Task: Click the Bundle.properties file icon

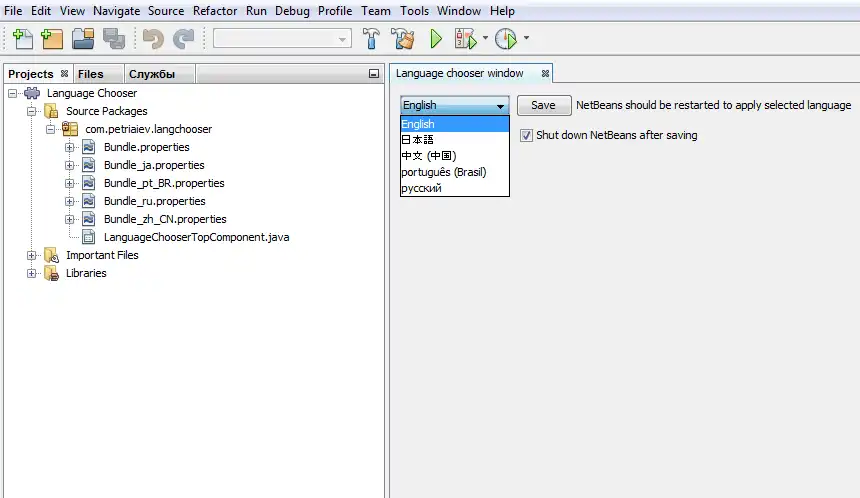Action: pyautogui.click(x=88, y=147)
